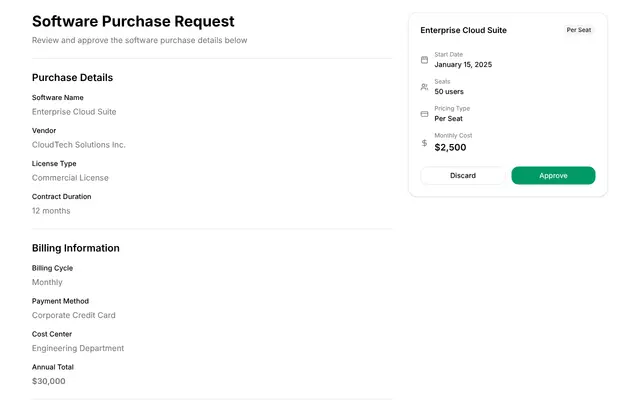Click the Per Seat pricing type value
Screen dimensions: 640x400
448,118
